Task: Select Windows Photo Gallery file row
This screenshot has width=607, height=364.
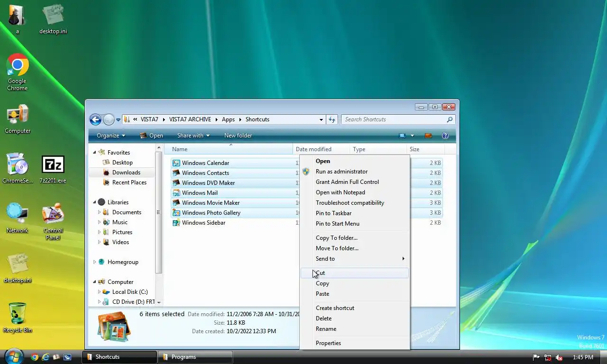Action: pyautogui.click(x=306, y=213)
